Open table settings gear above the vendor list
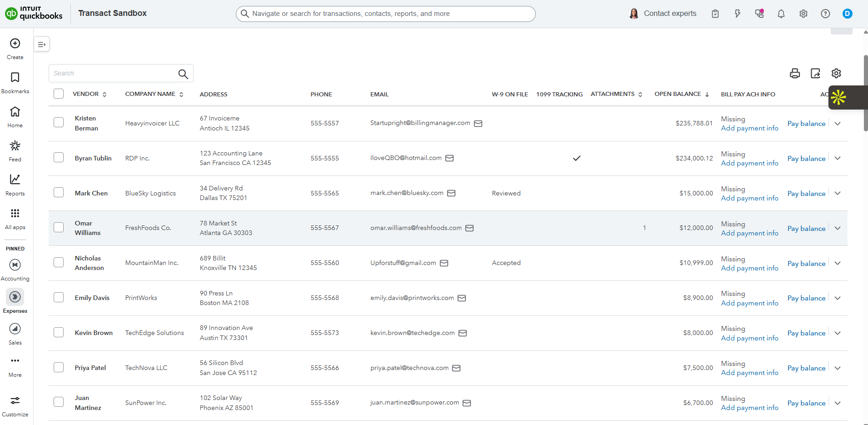This screenshot has width=868, height=425. (836, 73)
